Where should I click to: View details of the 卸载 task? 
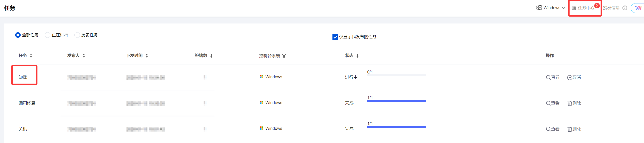(x=553, y=77)
